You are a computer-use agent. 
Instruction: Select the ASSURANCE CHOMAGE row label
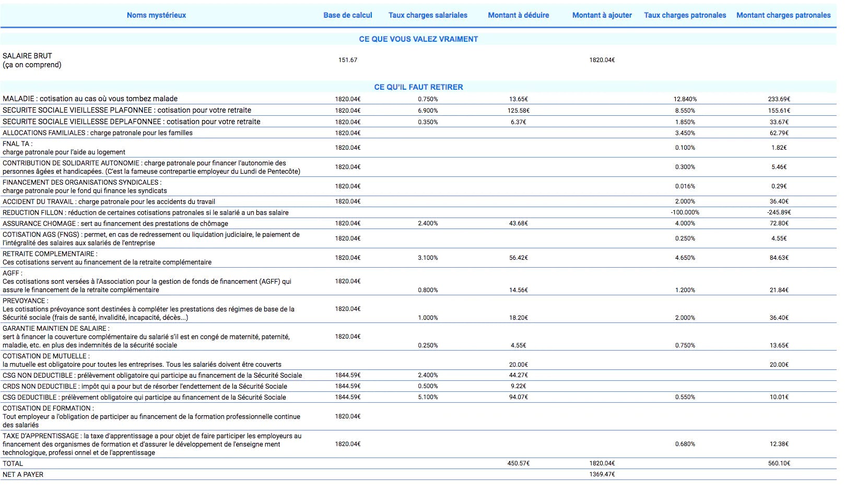115,223
